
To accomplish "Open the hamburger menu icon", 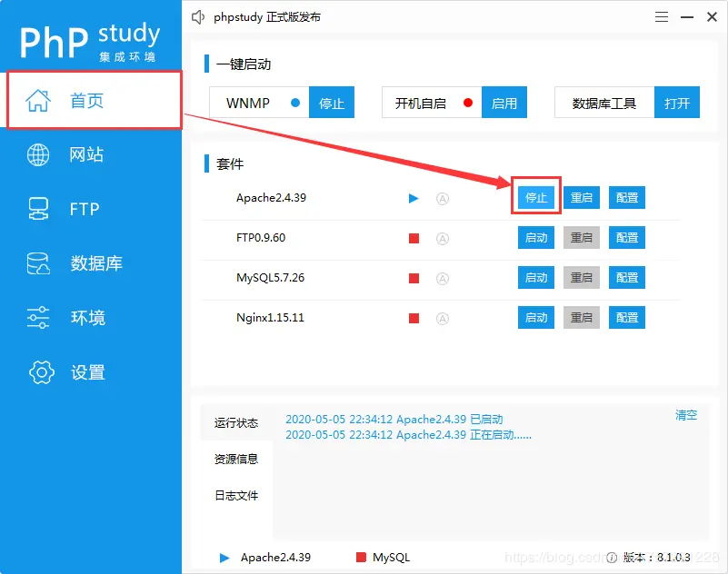I will (x=662, y=17).
